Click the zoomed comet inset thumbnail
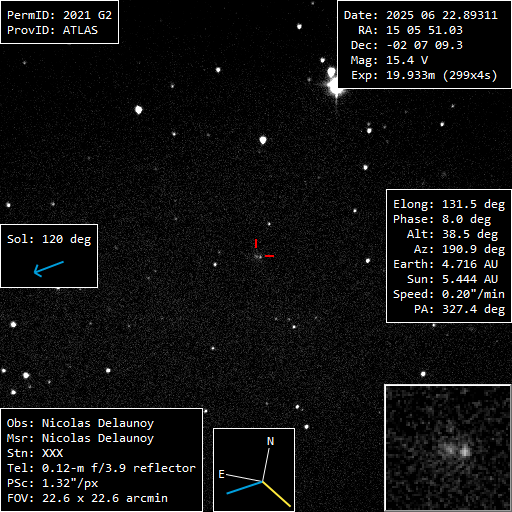The image size is (512, 512). (x=448, y=448)
